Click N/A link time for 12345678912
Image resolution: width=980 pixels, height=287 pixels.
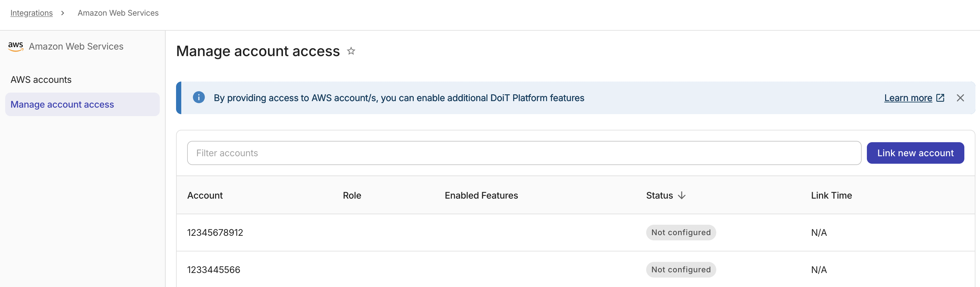pyautogui.click(x=819, y=233)
